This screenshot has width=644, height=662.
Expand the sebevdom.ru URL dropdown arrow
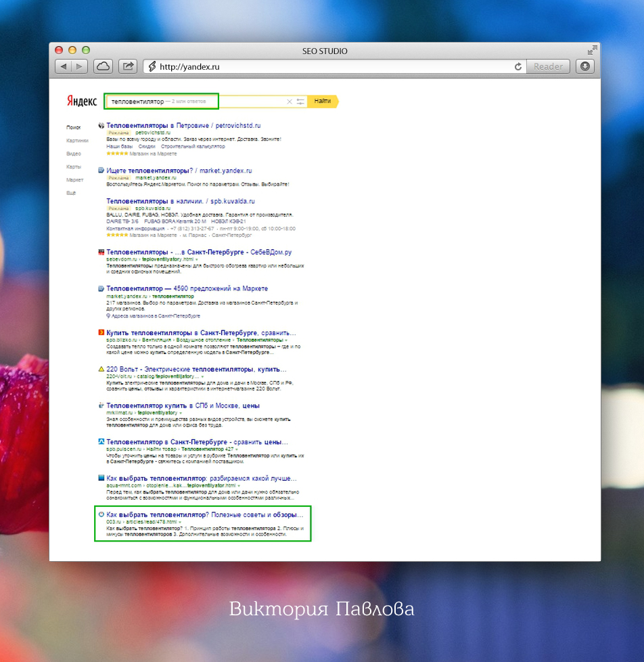(x=197, y=260)
